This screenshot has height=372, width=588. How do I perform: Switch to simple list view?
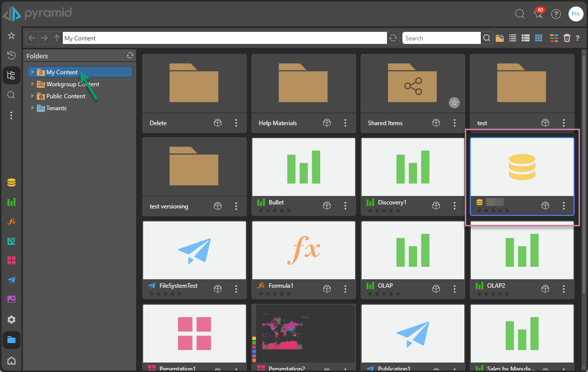click(x=512, y=38)
